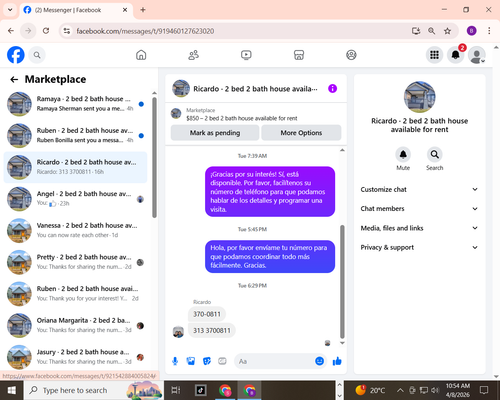
Task: Open browser zoom magnifier icon
Action: [x=432, y=31]
